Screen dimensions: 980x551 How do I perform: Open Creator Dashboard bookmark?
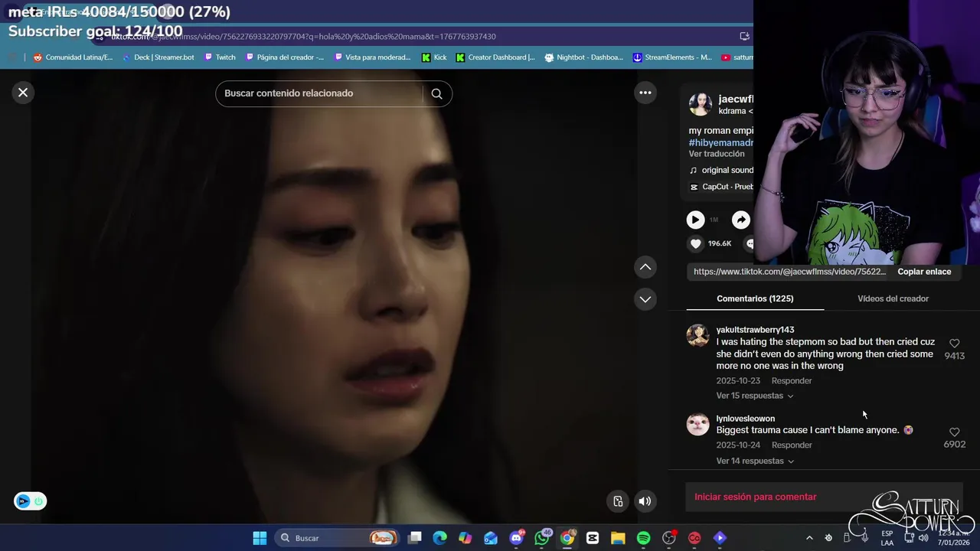pyautogui.click(x=495, y=57)
